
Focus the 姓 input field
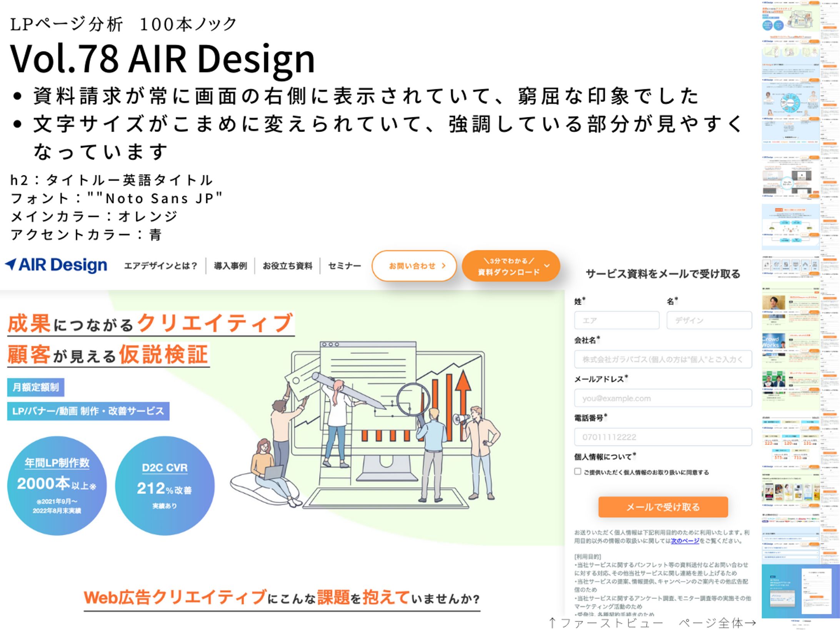point(617,320)
